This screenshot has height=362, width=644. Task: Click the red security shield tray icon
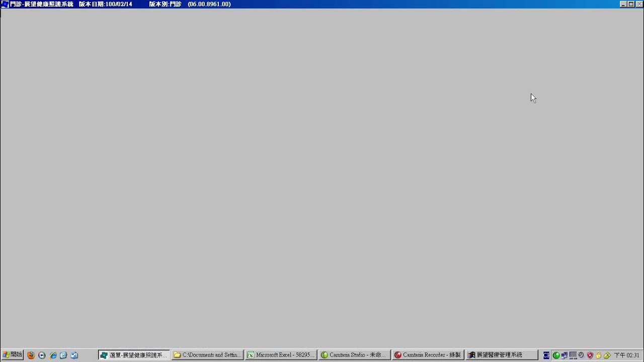(x=590, y=355)
